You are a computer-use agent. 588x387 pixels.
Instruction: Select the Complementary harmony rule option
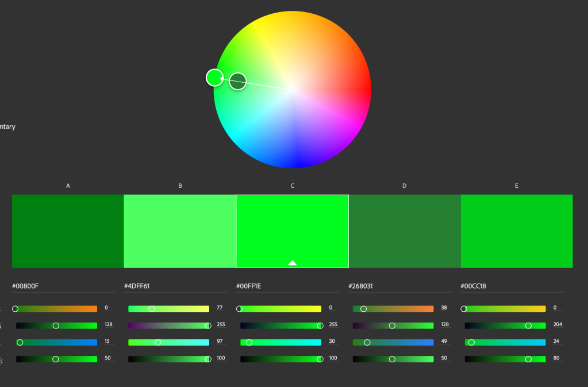(7, 127)
